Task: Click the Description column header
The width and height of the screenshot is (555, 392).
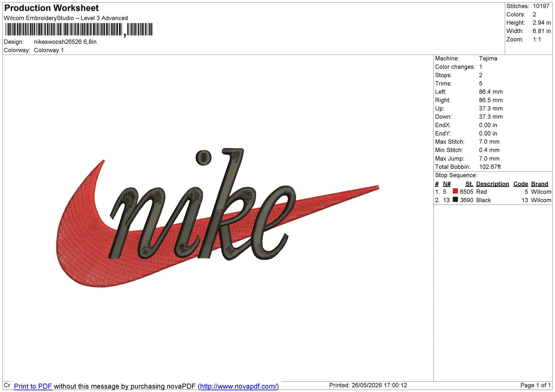Action: click(492, 184)
